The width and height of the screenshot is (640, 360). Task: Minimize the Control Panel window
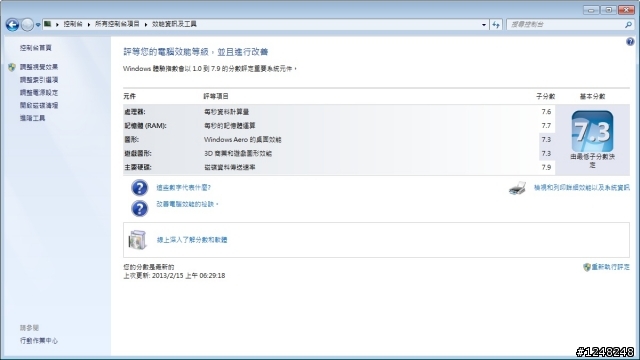point(591,10)
